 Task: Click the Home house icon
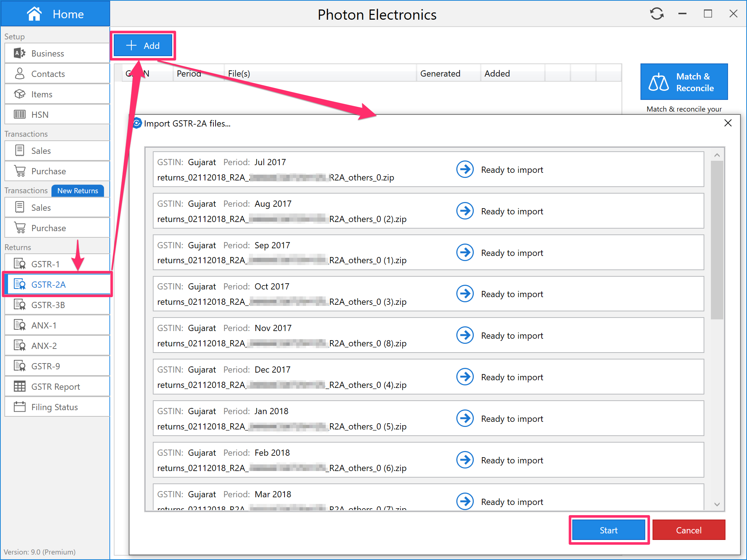34,14
